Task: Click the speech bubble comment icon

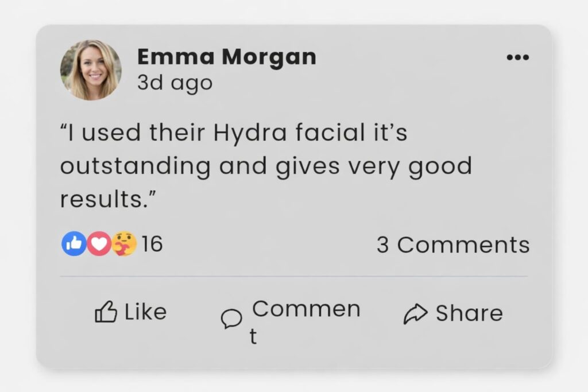Action: [231, 319]
